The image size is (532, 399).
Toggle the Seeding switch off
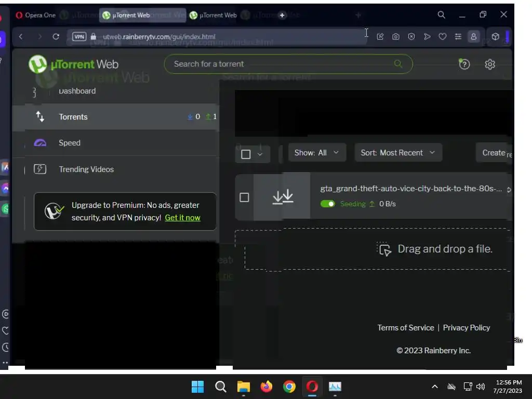[x=327, y=204]
